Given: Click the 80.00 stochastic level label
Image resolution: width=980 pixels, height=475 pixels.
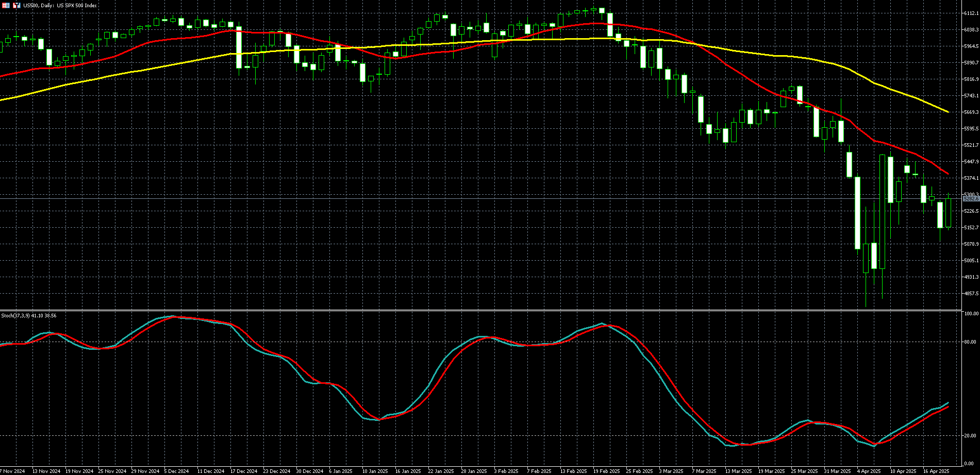Looking at the screenshot, I should [x=971, y=342].
